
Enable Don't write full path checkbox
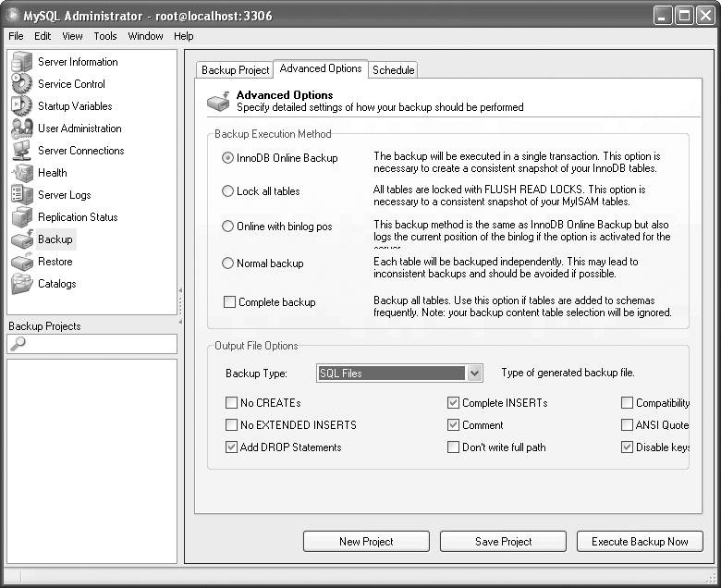(453, 447)
